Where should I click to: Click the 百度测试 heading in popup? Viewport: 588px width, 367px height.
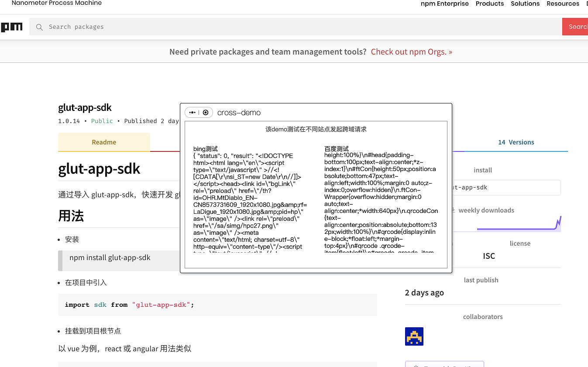coord(337,149)
